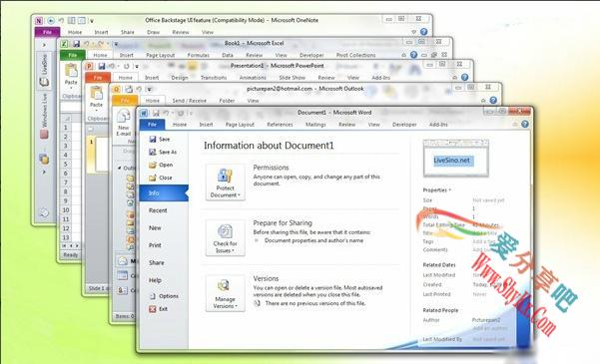The height and width of the screenshot is (364, 600).
Task: Expand the OneNote notebook pane chevron
Action: 44,45
